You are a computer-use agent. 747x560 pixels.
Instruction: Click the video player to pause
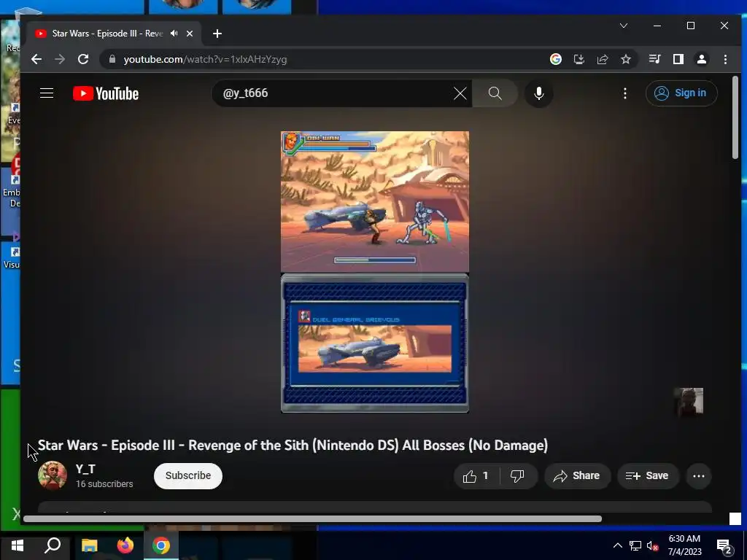click(x=375, y=272)
